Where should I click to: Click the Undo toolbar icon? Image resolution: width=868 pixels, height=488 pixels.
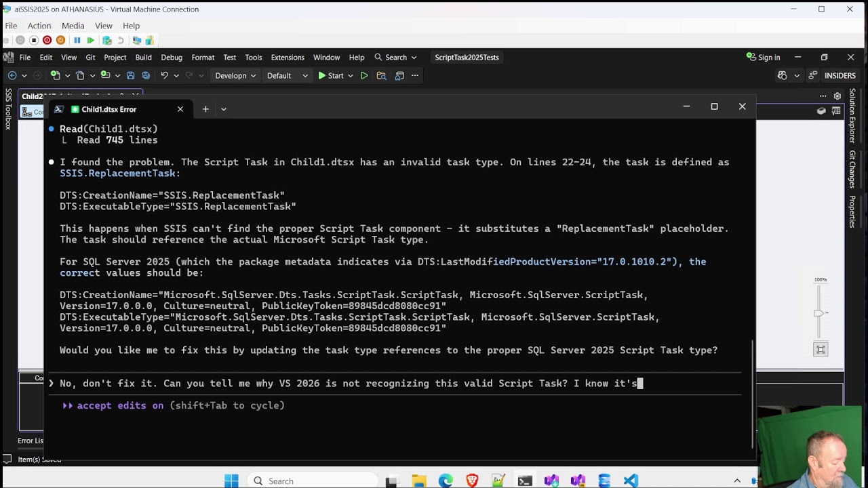pos(164,75)
